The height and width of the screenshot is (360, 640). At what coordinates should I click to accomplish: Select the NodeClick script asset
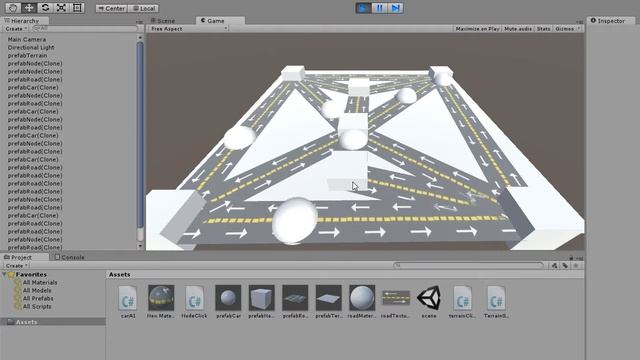pyautogui.click(x=194, y=302)
